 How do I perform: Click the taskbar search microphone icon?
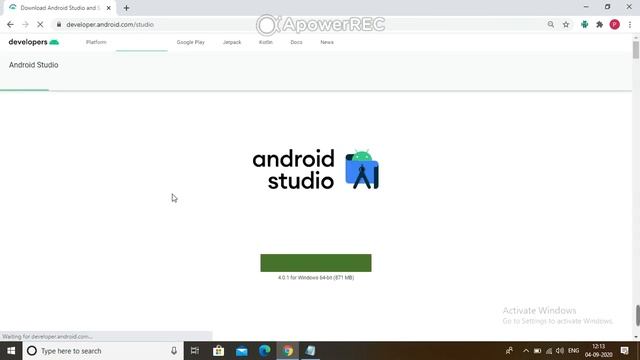[174, 351]
